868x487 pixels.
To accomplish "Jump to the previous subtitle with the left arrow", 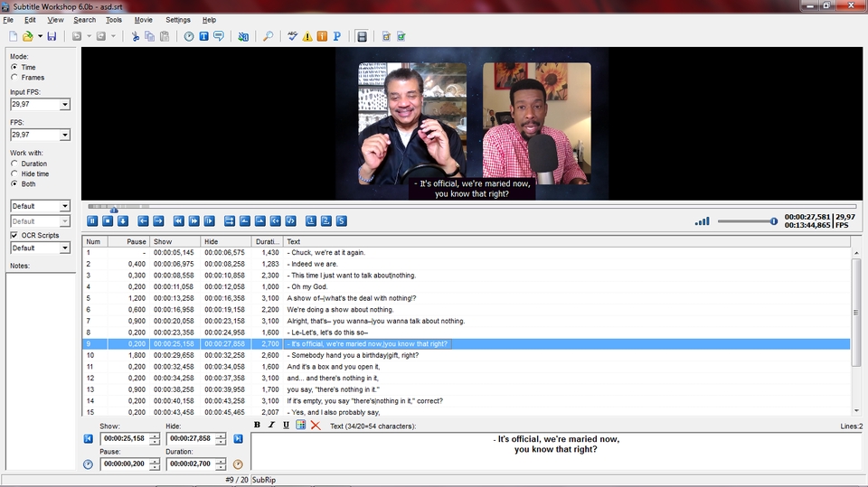I will [143, 220].
